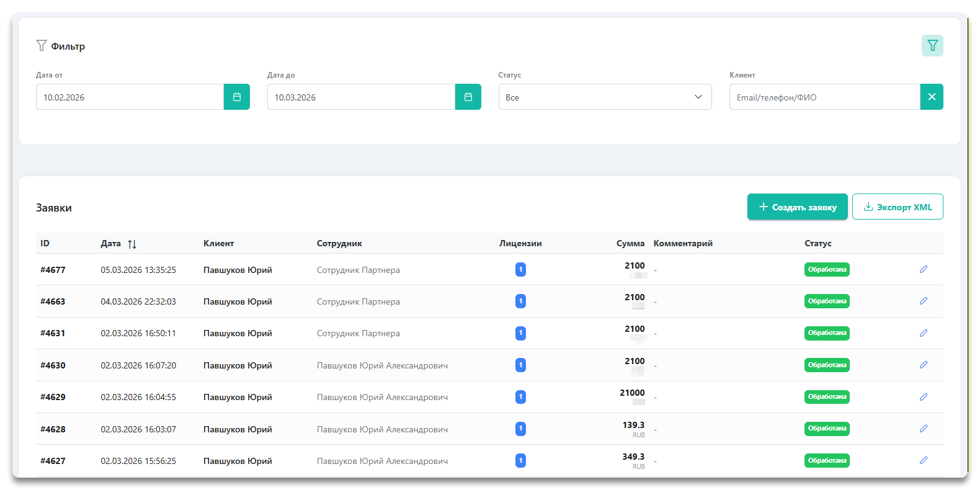This screenshot has width=980, height=495.
Task: Clear the client search with X button
Action: pyautogui.click(x=931, y=97)
